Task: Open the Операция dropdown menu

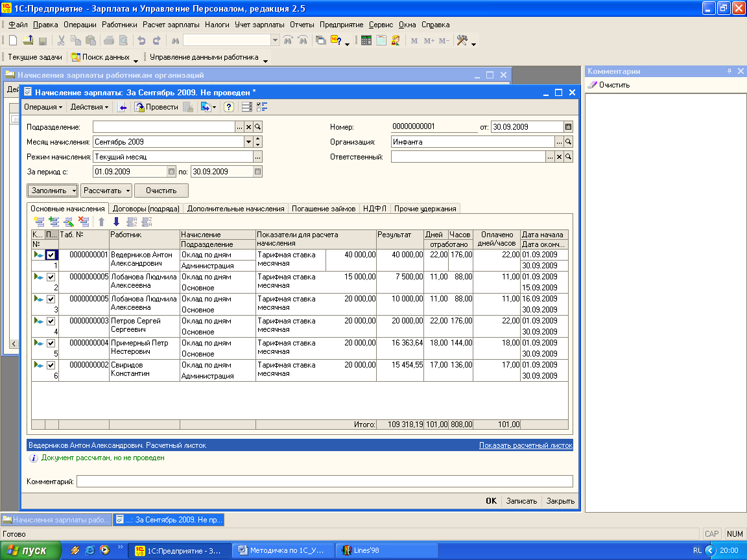Action: click(x=43, y=107)
